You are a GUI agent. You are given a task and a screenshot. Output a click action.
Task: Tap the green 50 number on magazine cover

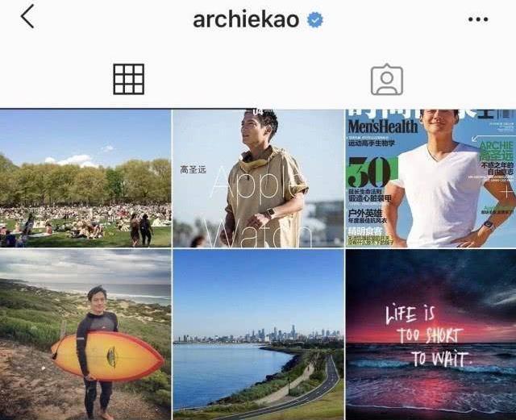(372, 173)
